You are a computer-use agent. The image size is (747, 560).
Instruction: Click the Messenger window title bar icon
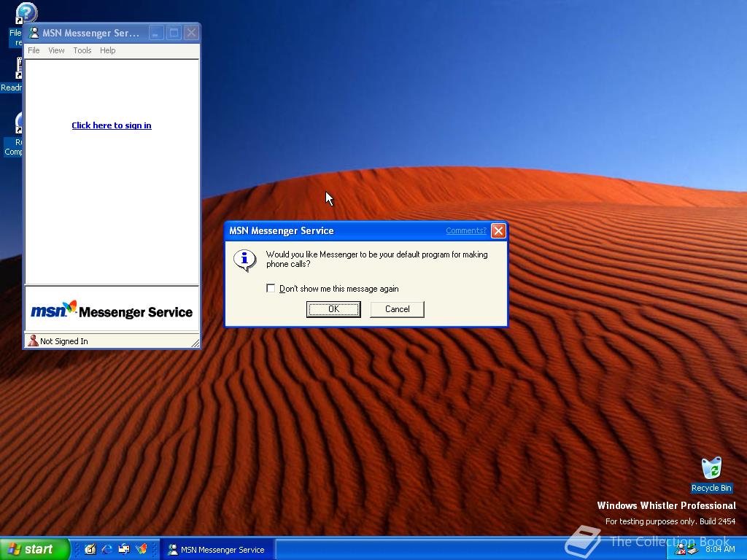pos(34,33)
